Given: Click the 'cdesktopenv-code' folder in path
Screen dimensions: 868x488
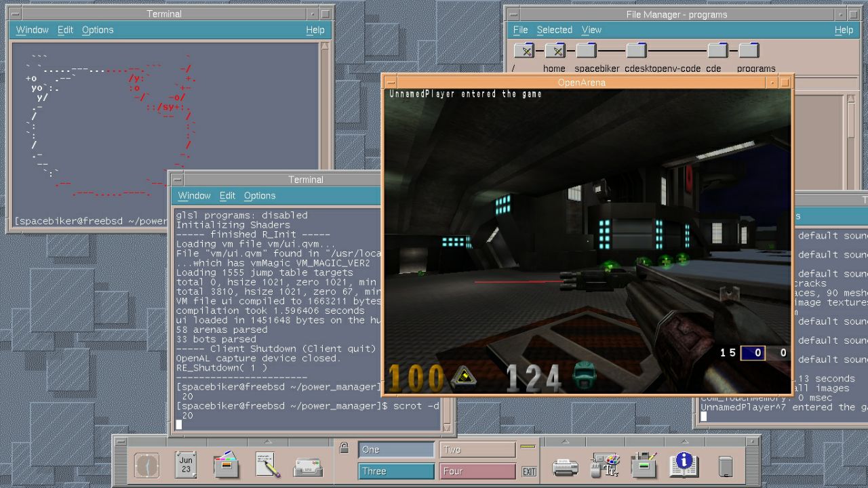Looking at the screenshot, I should coord(636,51).
